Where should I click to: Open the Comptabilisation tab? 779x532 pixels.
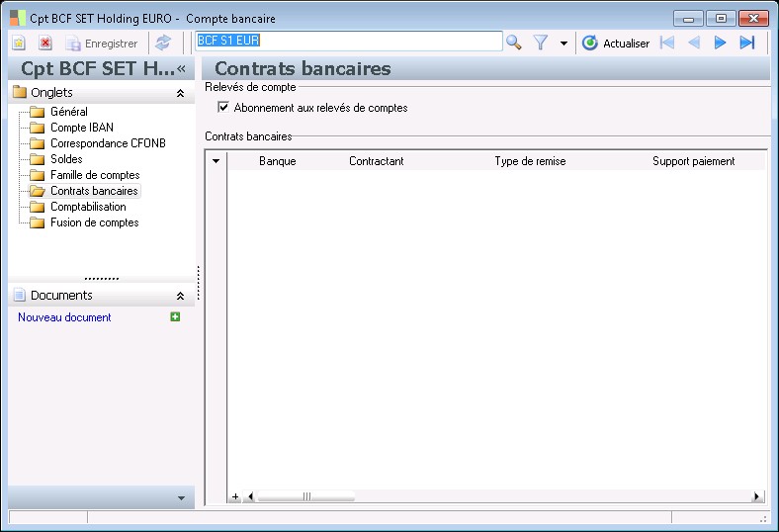coord(88,207)
